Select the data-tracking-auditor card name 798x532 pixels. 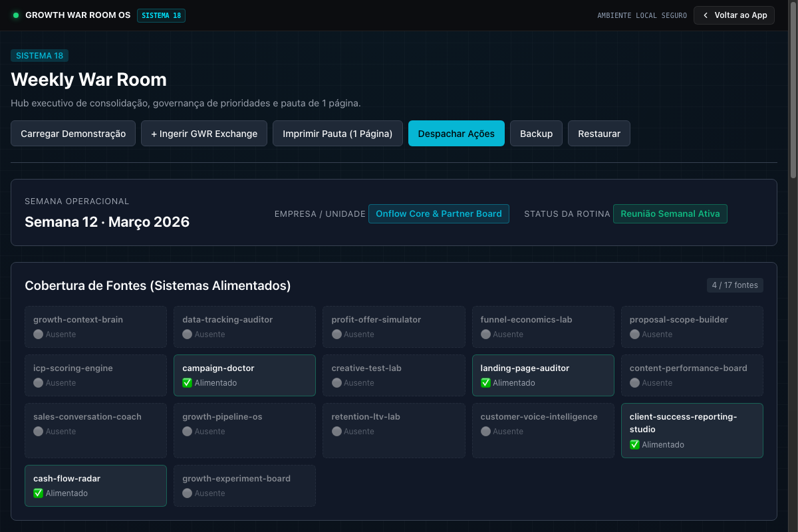227,320
